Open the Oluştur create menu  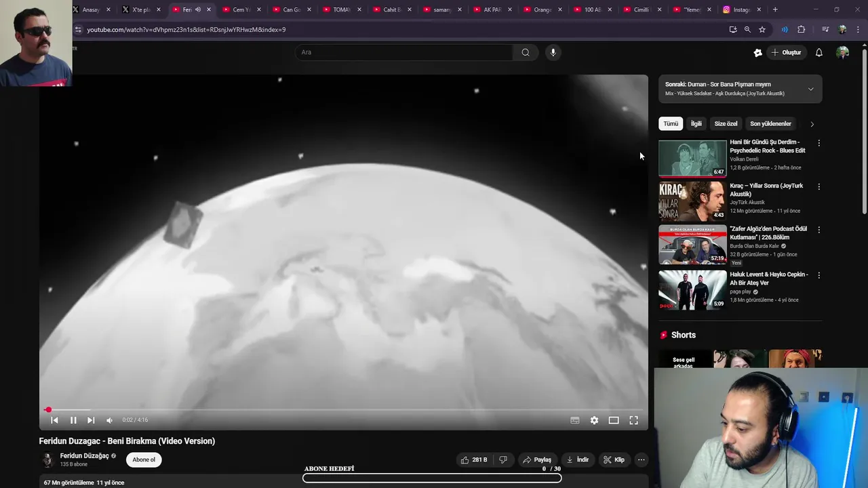[786, 52]
